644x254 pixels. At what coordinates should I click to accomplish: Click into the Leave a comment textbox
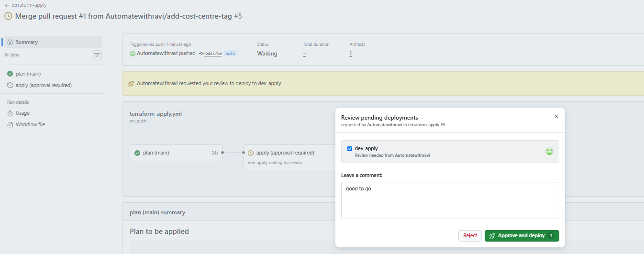point(450,200)
